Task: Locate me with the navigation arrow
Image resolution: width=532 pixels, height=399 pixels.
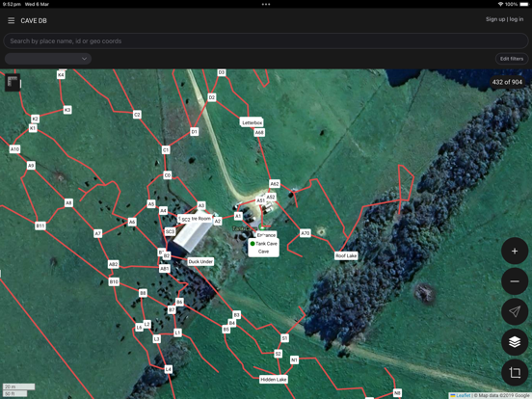Action: click(515, 311)
